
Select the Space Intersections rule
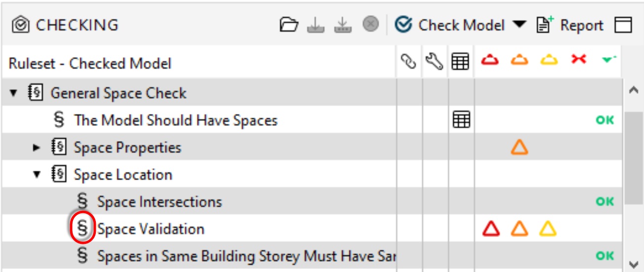pyautogui.click(x=159, y=201)
